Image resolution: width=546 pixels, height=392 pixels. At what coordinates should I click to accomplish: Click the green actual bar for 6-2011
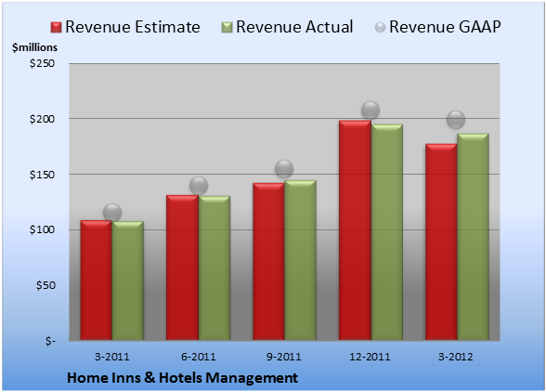click(214, 268)
